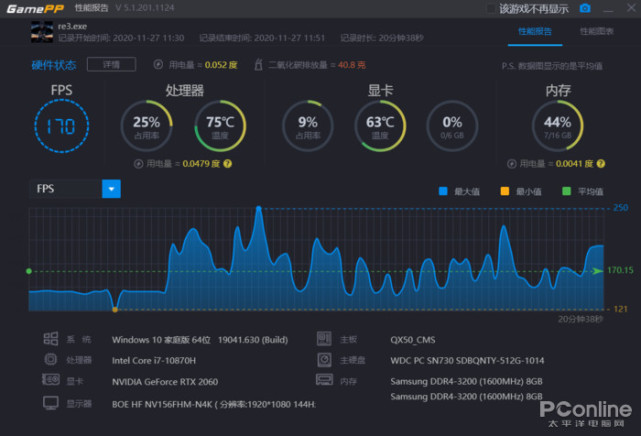
Task: Minimize the GamePP window
Action: (608, 9)
